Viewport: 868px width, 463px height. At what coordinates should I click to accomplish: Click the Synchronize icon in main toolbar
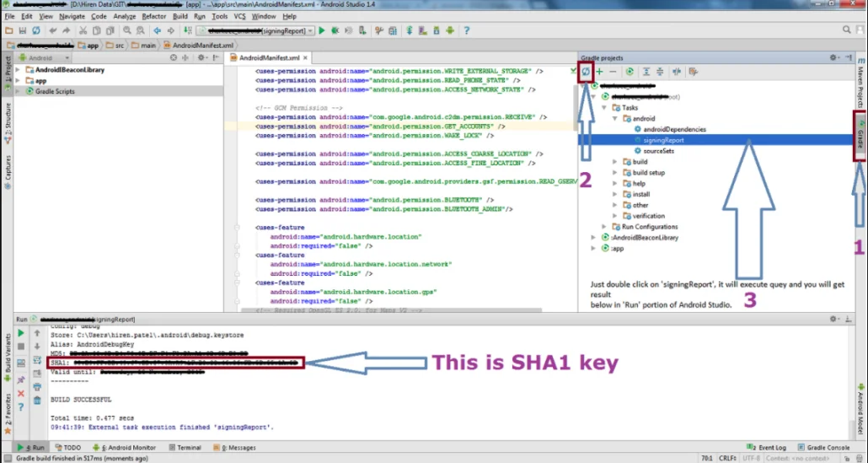(x=36, y=30)
